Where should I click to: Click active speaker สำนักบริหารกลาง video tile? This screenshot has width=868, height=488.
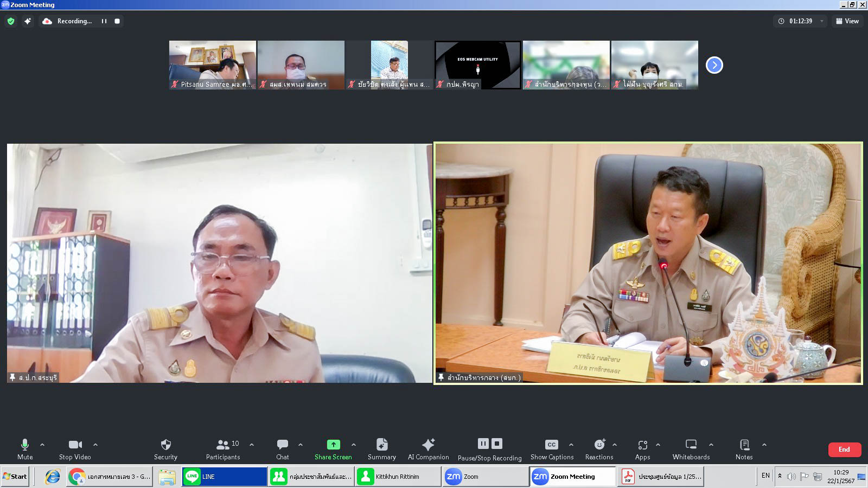click(x=648, y=263)
